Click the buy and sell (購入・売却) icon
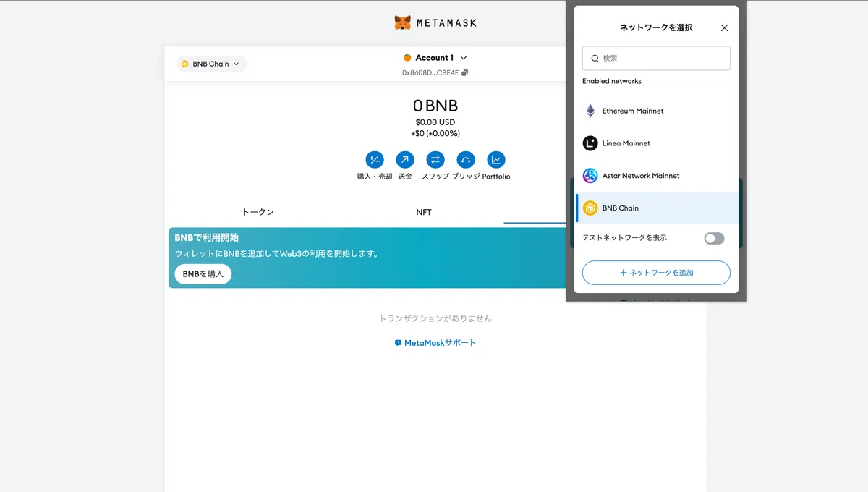The height and width of the screenshot is (492, 868). 375,160
